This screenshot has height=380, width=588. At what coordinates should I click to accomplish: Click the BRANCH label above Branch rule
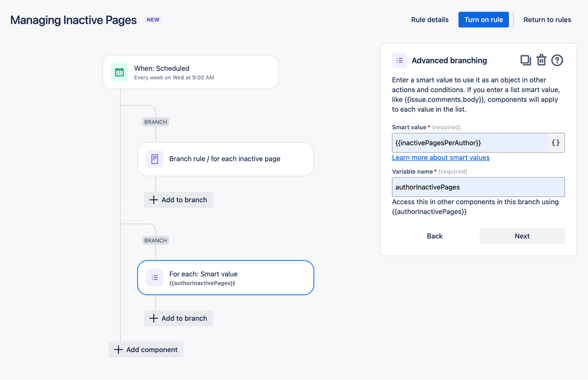tap(156, 122)
